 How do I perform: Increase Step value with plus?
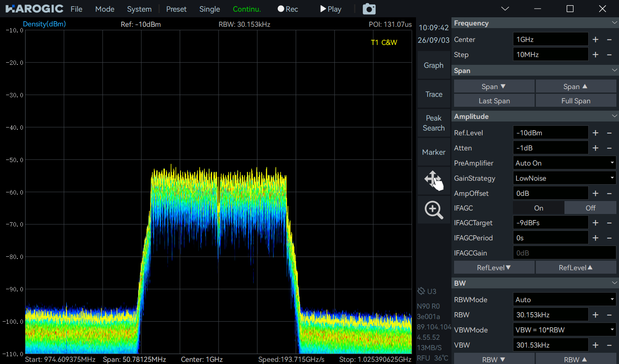(x=596, y=54)
